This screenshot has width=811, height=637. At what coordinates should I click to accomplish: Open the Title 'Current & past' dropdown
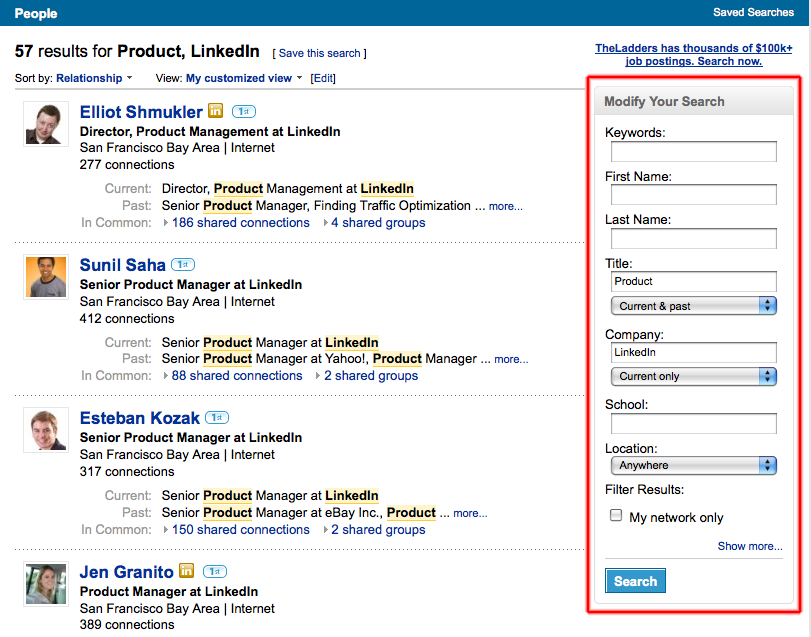(693, 306)
